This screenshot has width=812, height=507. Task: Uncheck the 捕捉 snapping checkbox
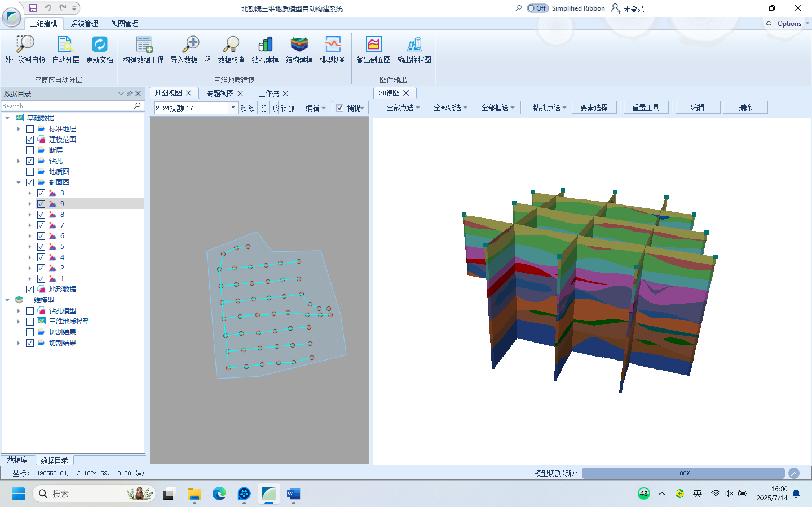(x=339, y=108)
